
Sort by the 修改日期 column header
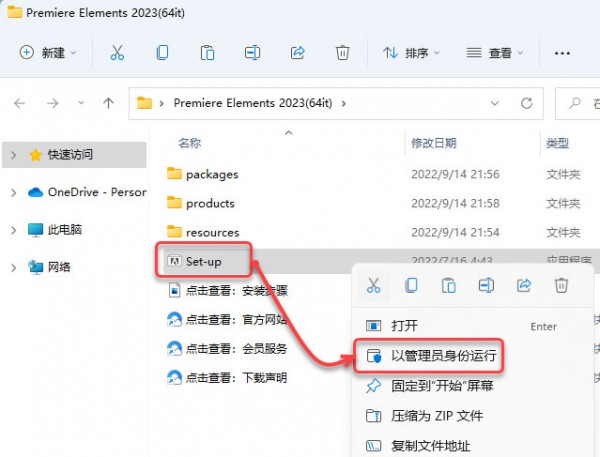[434, 143]
